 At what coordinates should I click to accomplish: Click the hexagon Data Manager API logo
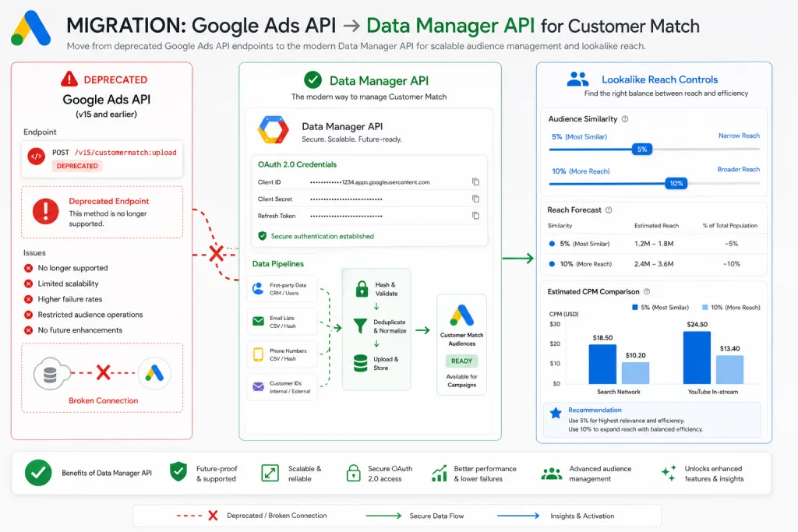tap(274, 130)
